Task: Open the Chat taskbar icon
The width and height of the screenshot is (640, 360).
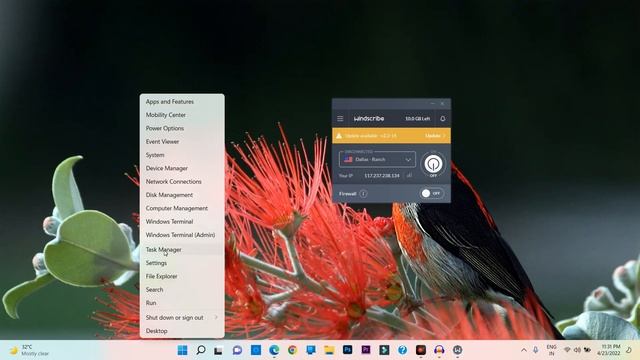Action: (237, 350)
